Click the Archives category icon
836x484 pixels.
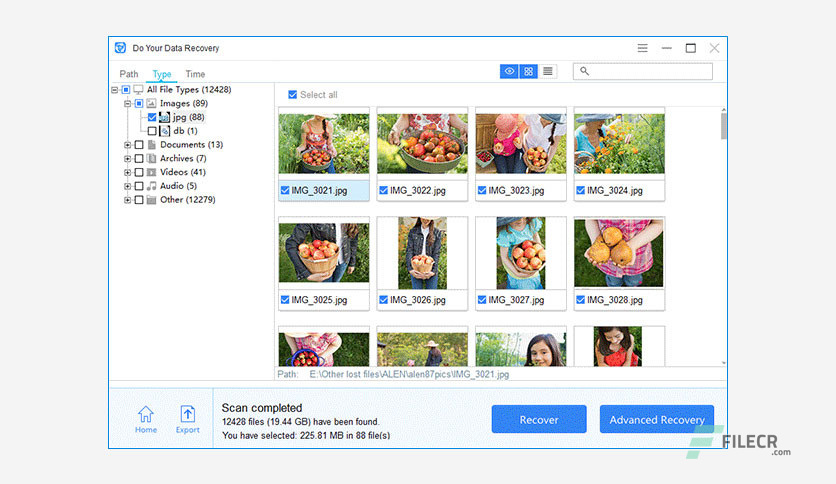(151, 158)
